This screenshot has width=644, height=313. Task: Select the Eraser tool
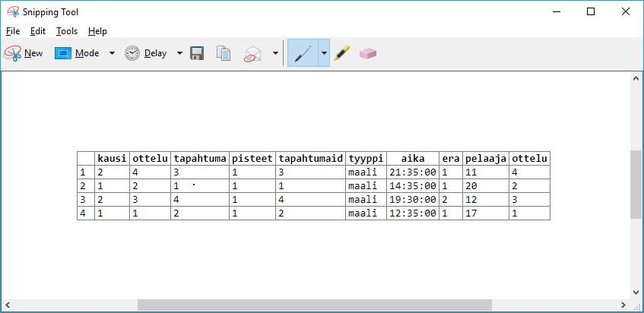(x=368, y=53)
